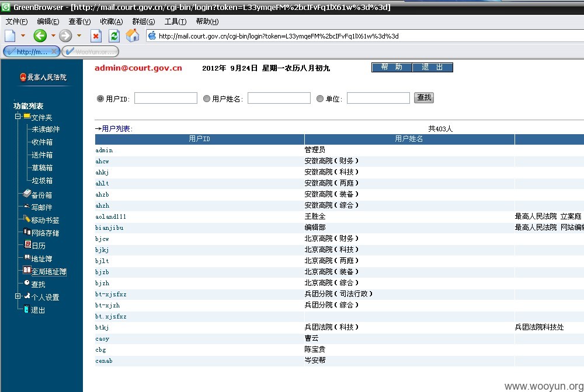This screenshot has width=584, height=392.
Task: Open the 垃圾箱 trash folder
Action: click(42, 181)
